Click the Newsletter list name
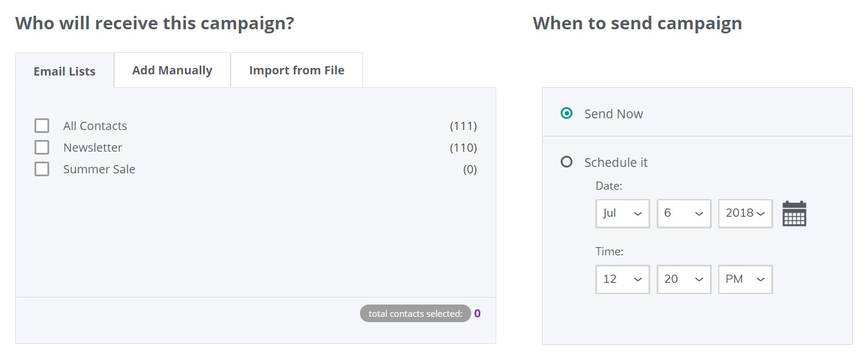The image size is (868, 359). (x=92, y=148)
